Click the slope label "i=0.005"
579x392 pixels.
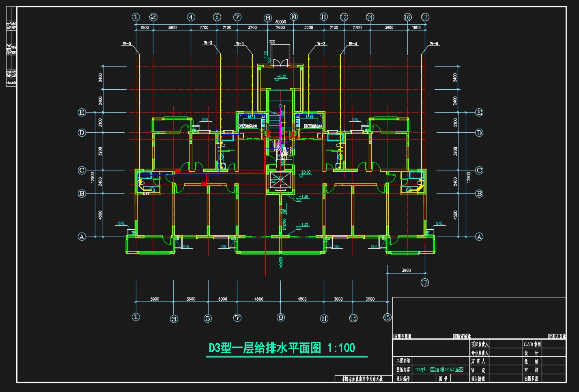(281, 263)
